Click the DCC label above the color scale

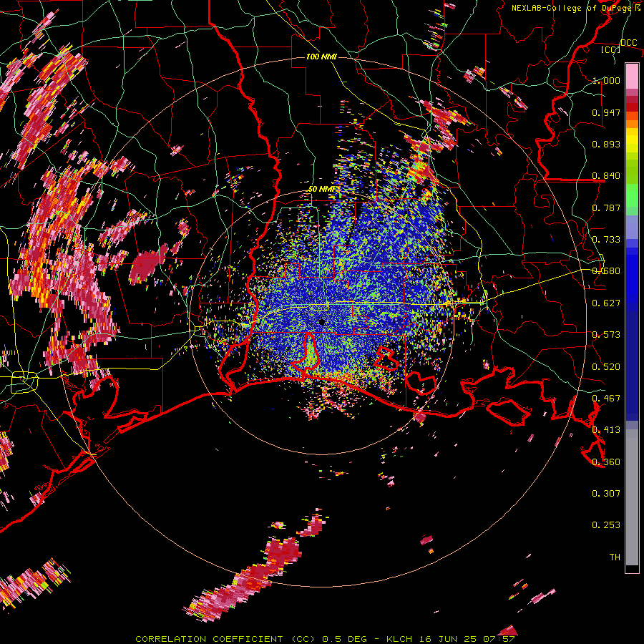pos(628,42)
